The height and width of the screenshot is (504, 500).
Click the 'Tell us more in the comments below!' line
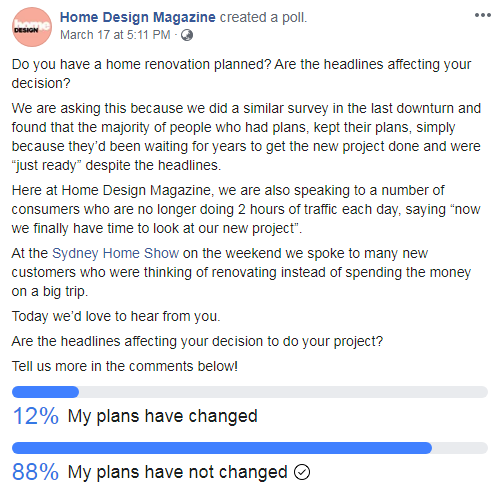125,366
